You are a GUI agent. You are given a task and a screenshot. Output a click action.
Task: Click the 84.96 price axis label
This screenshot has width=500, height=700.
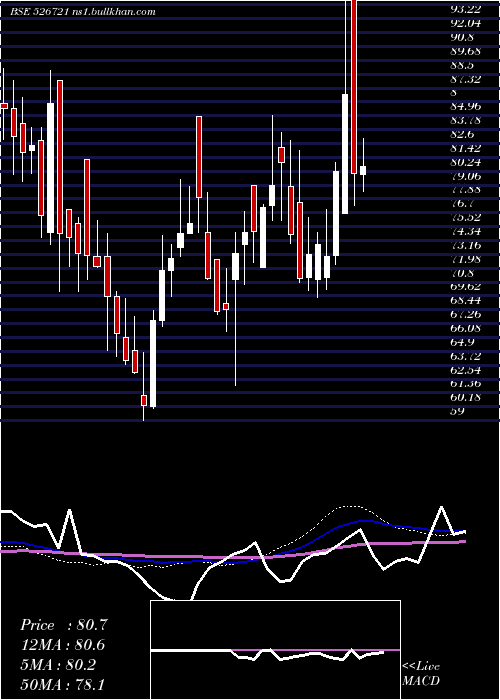click(x=466, y=107)
